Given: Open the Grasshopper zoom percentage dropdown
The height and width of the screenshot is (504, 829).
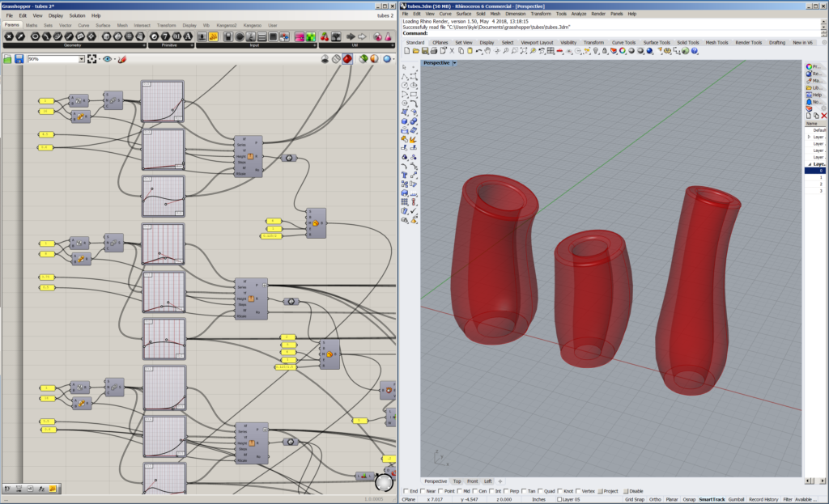Looking at the screenshot, I should [82, 59].
